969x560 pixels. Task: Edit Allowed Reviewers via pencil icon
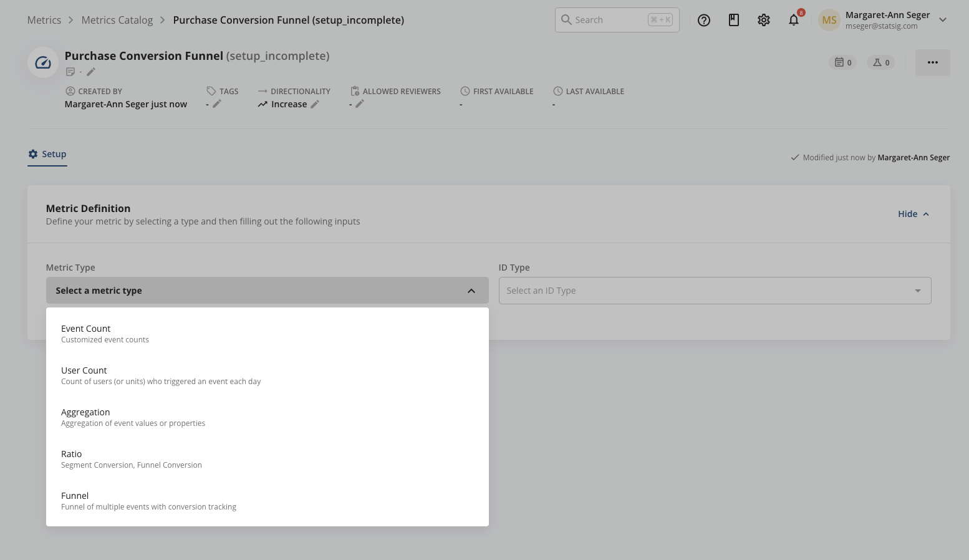(360, 104)
